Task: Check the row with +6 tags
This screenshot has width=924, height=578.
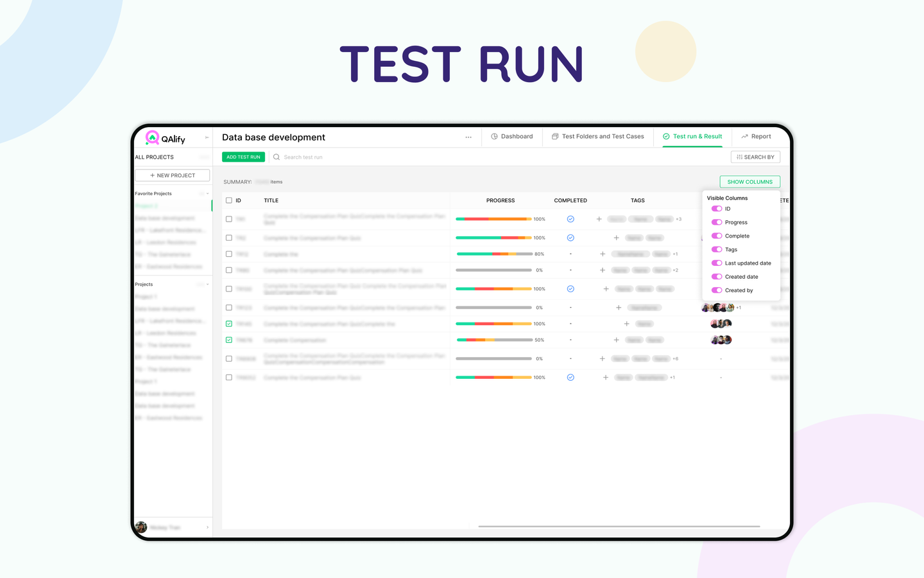Action: pos(229,358)
